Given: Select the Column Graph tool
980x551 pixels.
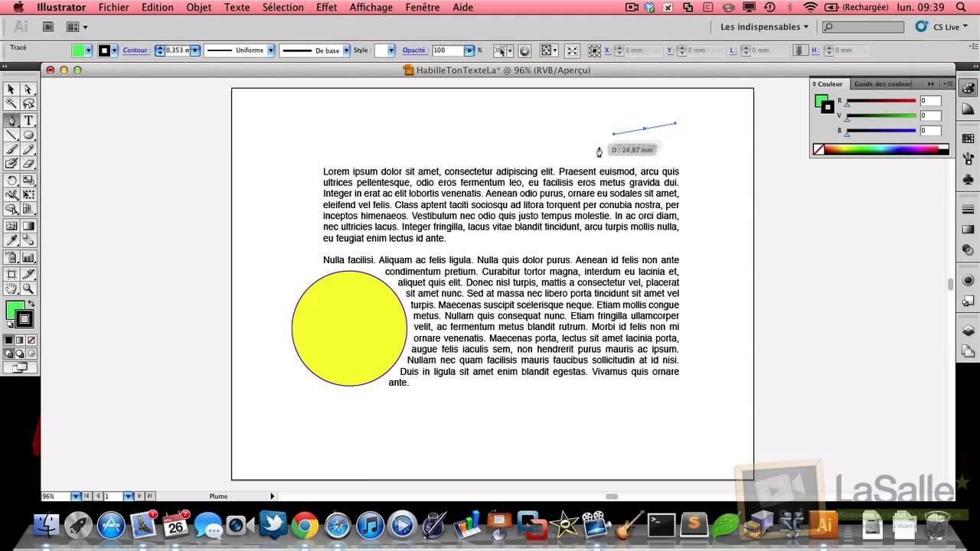Looking at the screenshot, I should pos(28,257).
